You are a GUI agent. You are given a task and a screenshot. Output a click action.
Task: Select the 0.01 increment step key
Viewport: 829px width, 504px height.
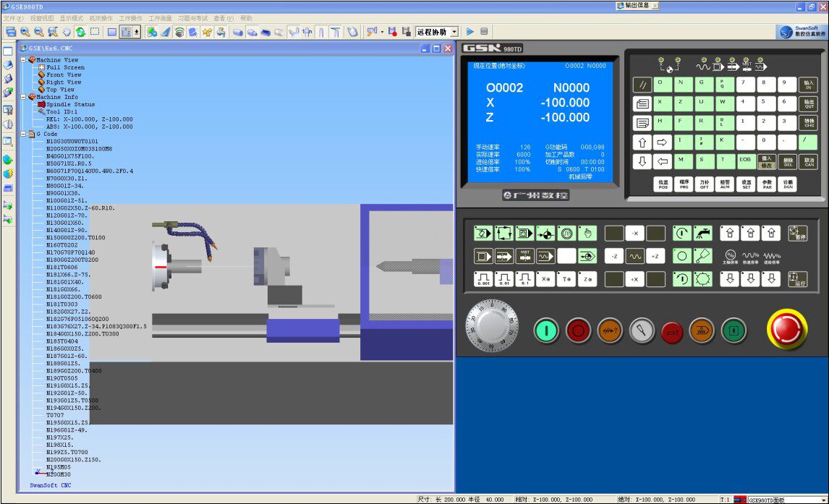504,279
